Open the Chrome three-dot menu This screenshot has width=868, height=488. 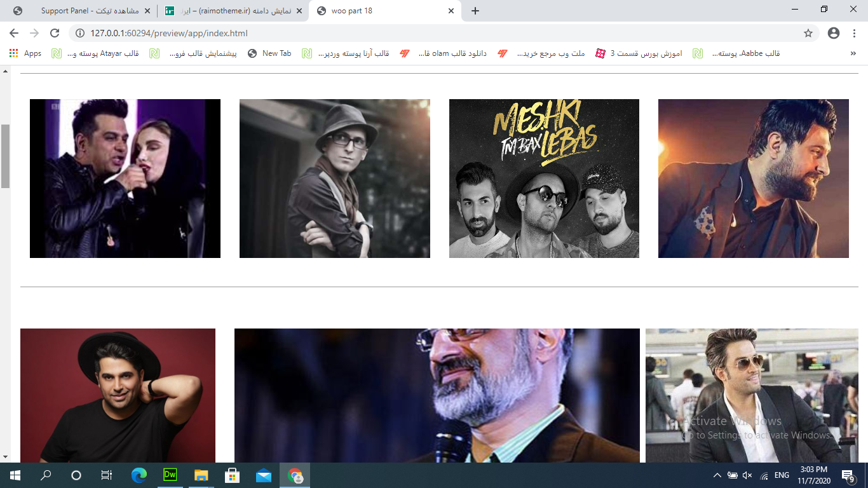point(855,33)
